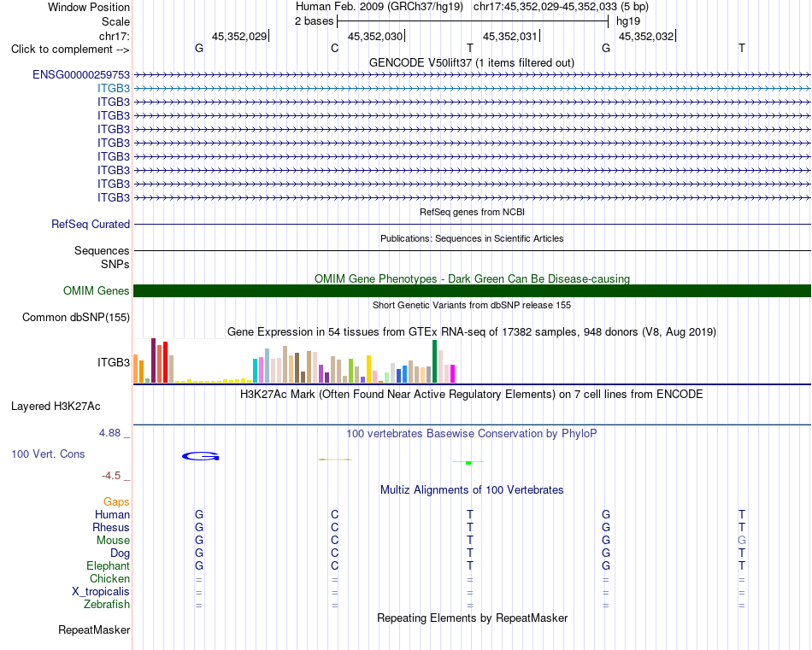This screenshot has height=650, width=812.
Task: Click the Sequences track label
Action: (102, 250)
